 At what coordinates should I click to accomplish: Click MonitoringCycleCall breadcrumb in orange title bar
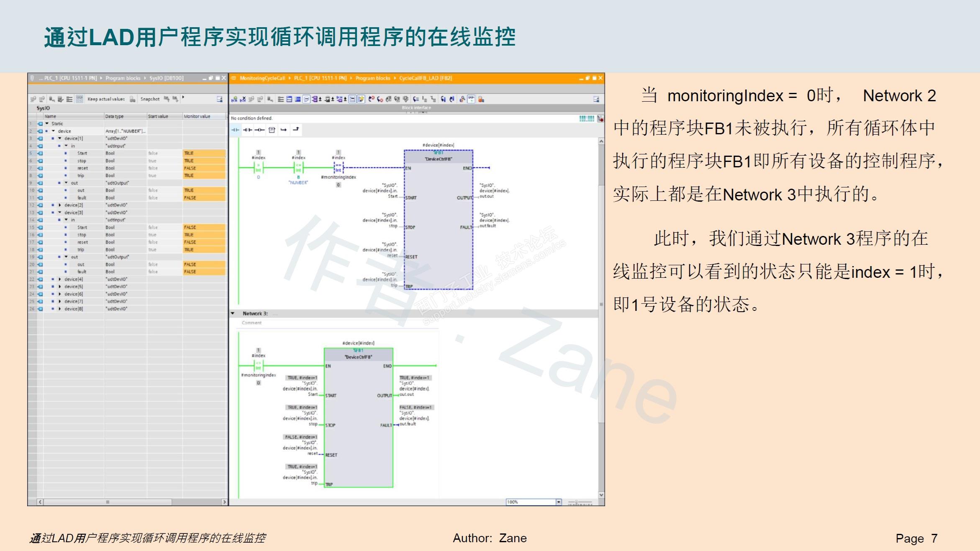pos(262,78)
